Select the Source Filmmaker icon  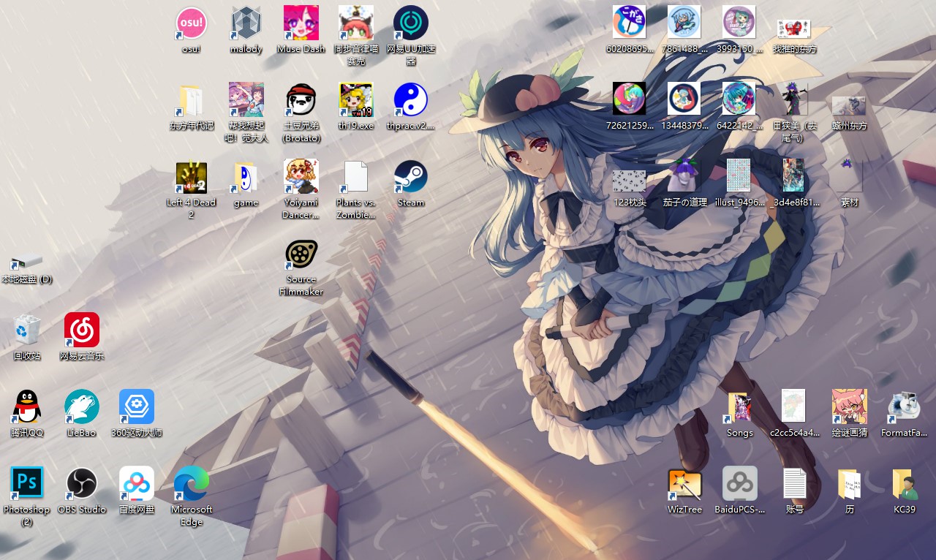[301, 254]
